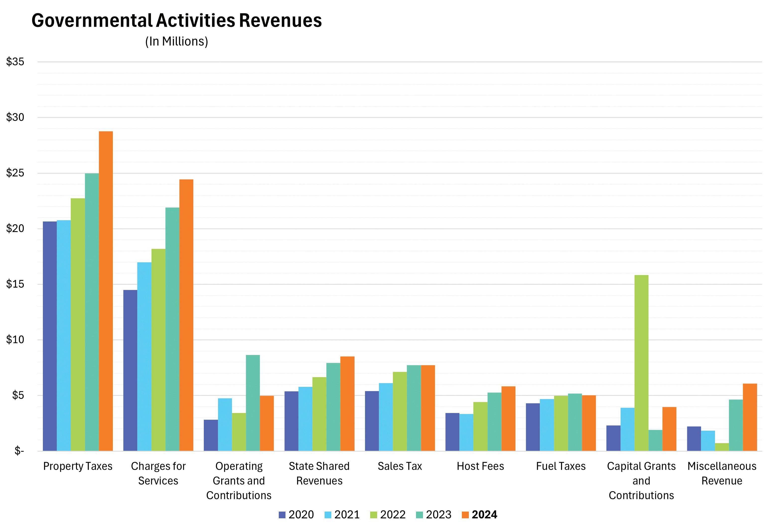The image size is (771, 532).
Task: Click the 2023 legend color swatch
Action: pos(419,515)
